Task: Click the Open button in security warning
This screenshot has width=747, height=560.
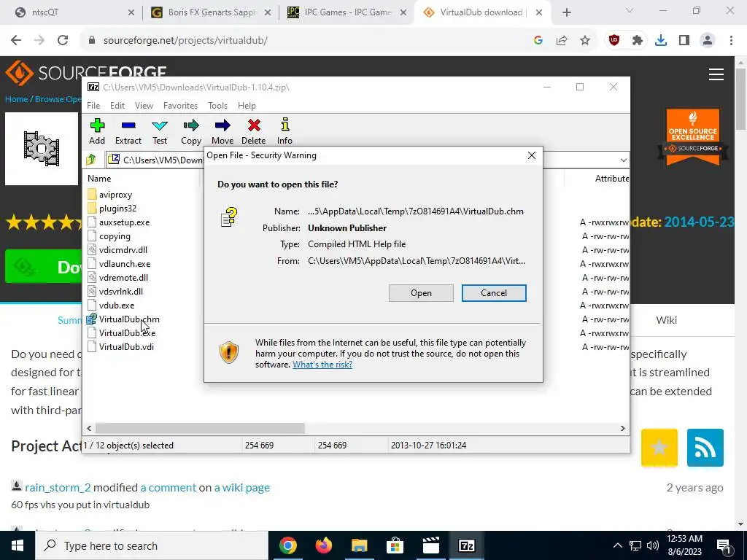Action: coord(421,293)
